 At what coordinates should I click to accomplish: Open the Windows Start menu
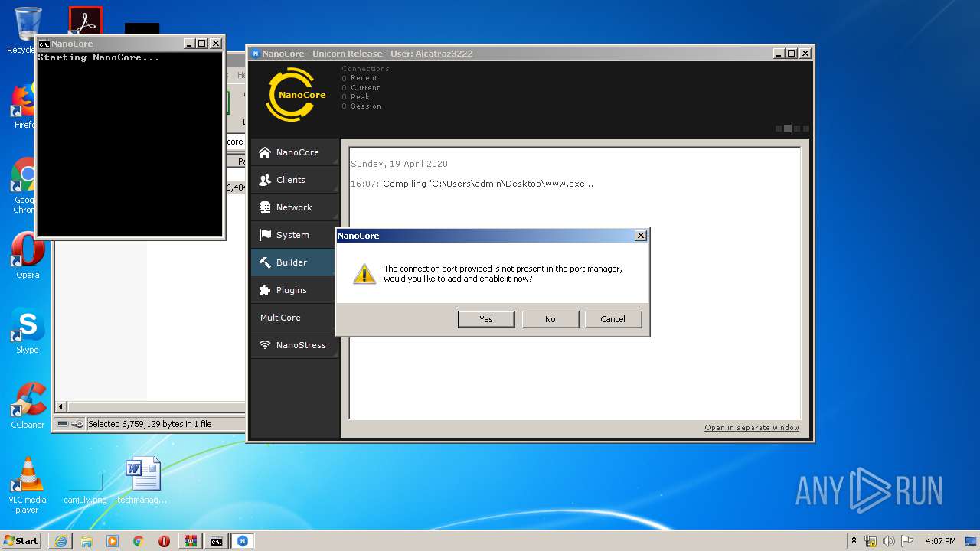[x=21, y=541]
